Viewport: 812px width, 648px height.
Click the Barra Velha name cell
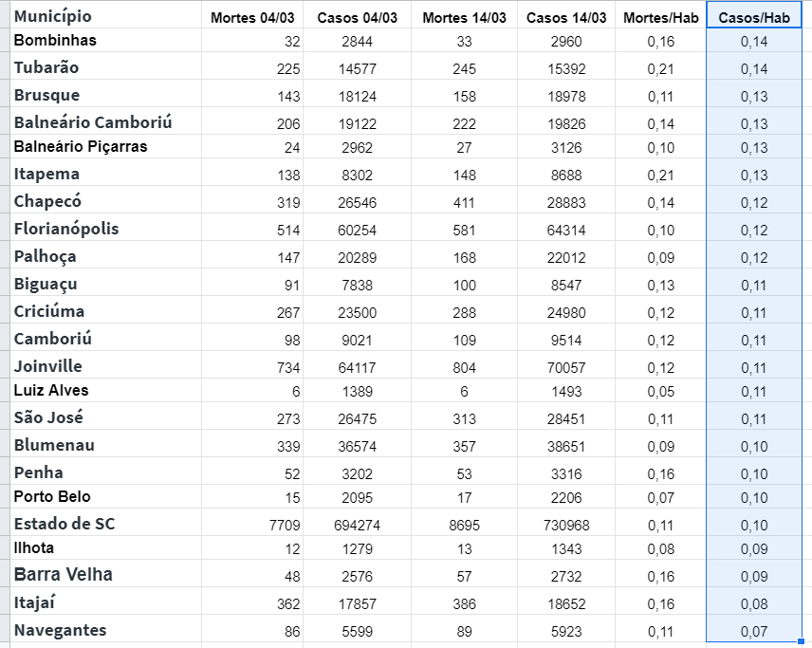point(105,573)
